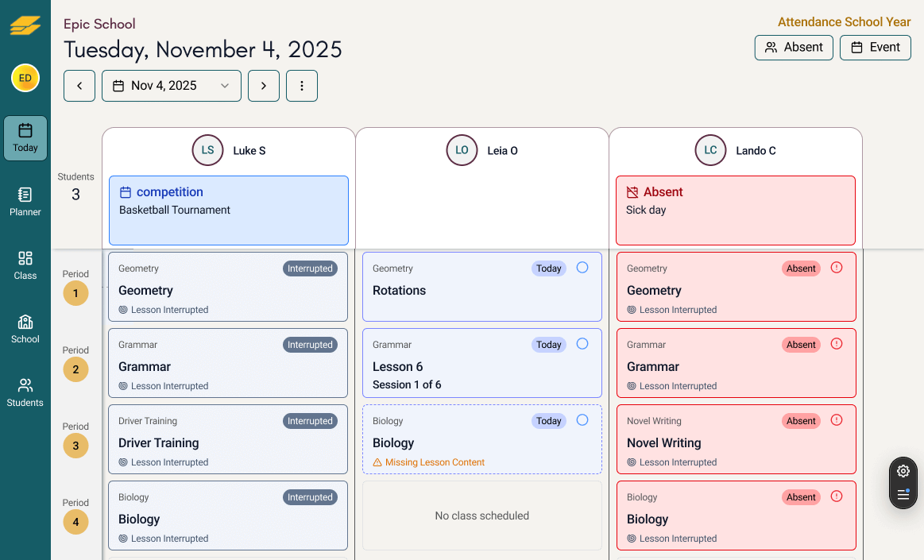Select the Today tab in sidebar
Screen dimensions: 924x560
click(x=25, y=138)
